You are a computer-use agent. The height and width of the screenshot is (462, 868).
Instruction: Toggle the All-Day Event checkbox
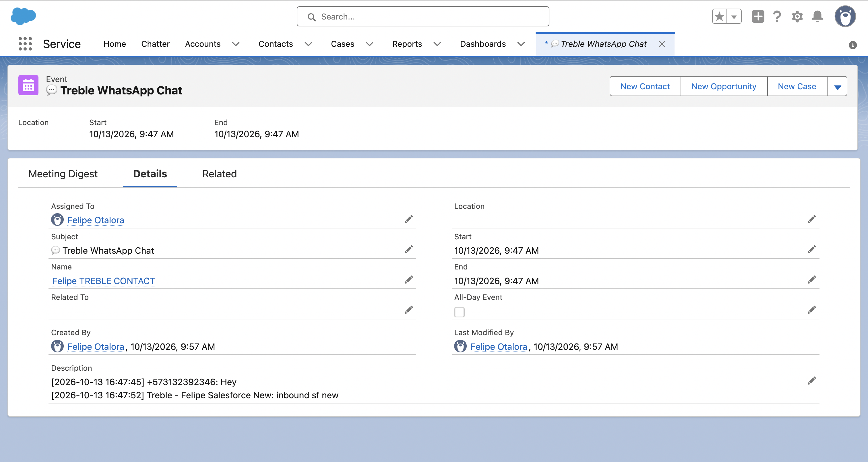[x=459, y=312]
